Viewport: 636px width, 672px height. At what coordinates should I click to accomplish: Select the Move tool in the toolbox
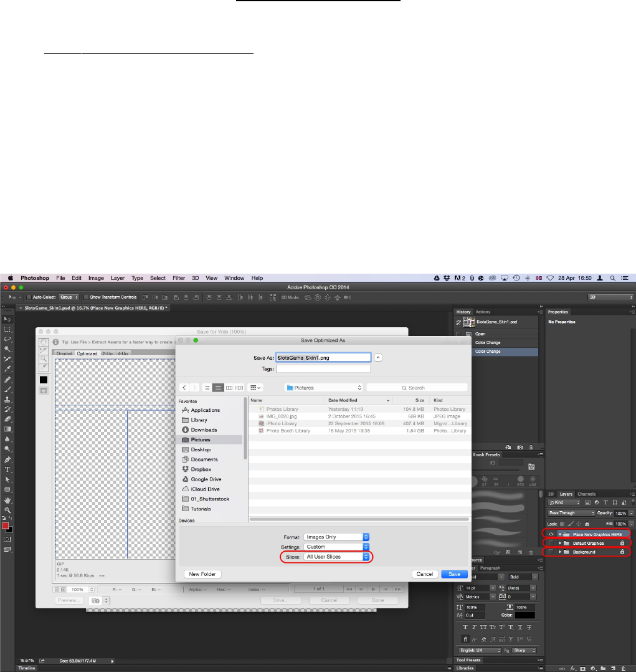7,319
